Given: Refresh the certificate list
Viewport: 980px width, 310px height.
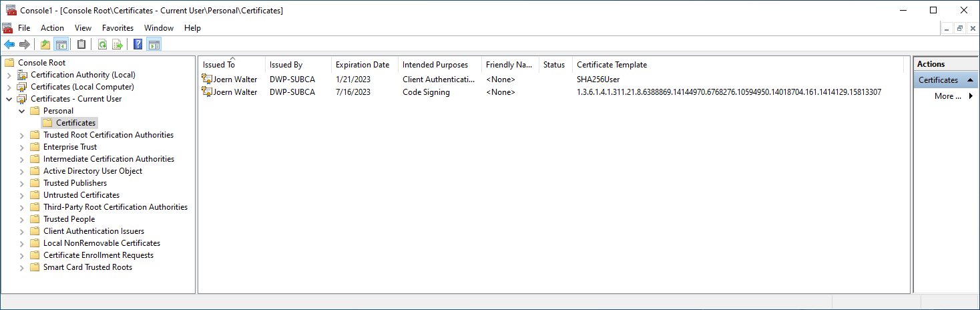Looking at the screenshot, I should [x=102, y=45].
